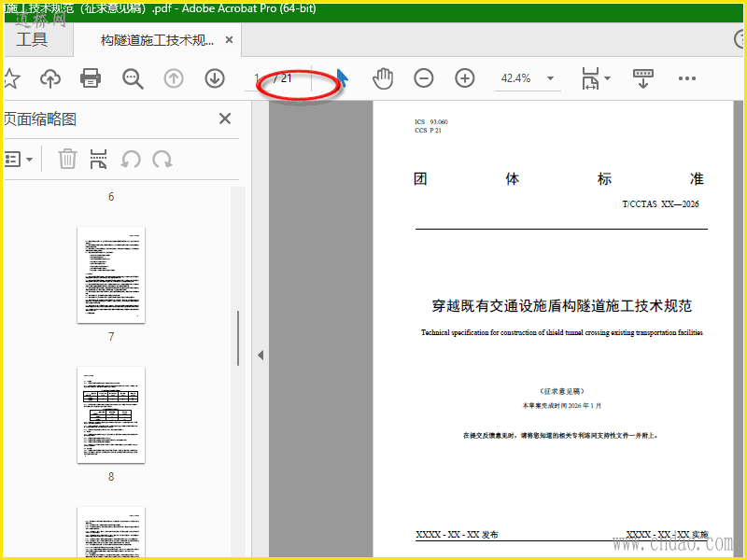
Task: Open the more tools ellipsis menu
Action: click(687, 78)
